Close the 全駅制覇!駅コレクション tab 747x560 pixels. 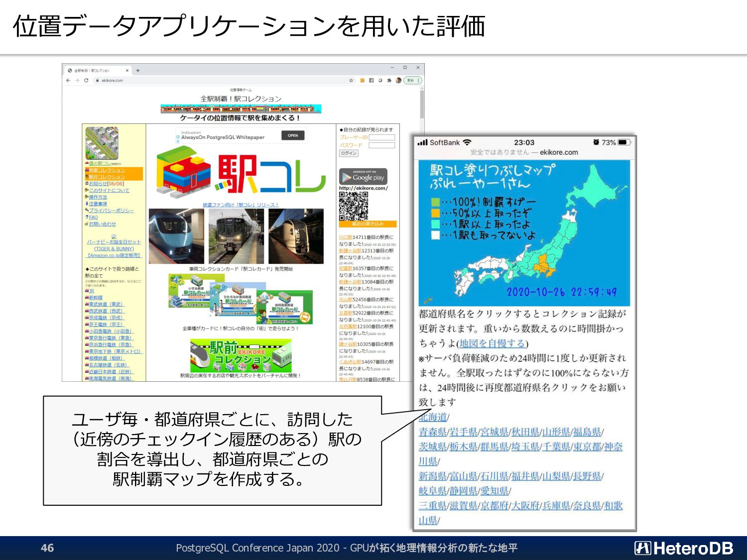click(x=127, y=71)
